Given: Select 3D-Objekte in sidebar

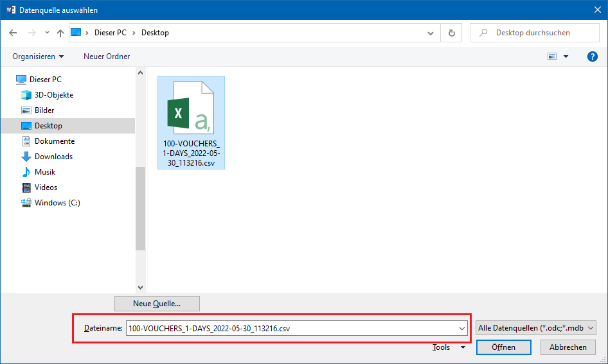Looking at the screenshot, I should coord(54,95).
